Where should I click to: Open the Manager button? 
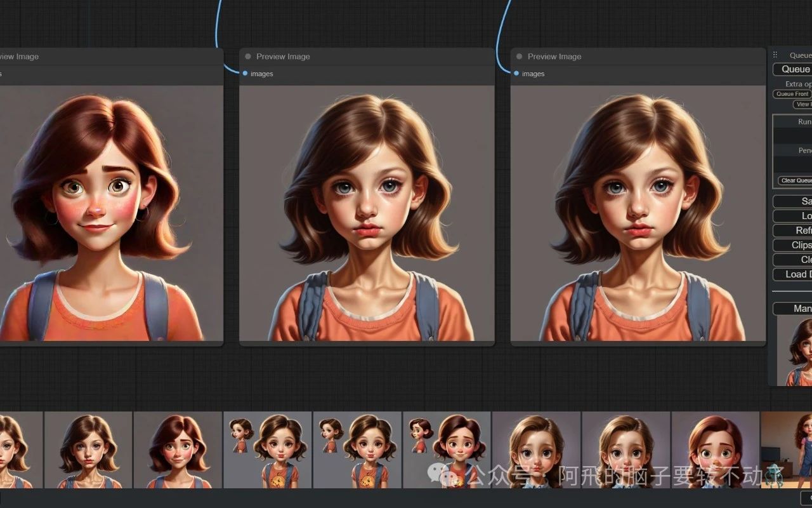(x=792, y=309)
